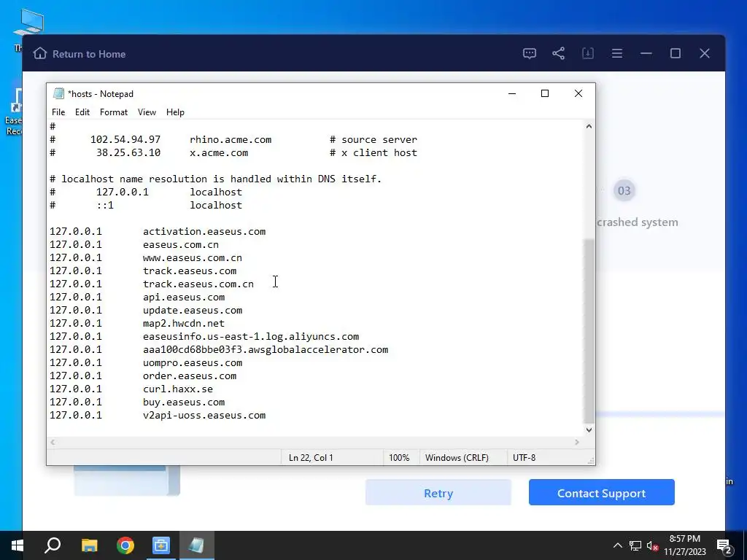Viewport: 747px width, 560px height.
Task: Maximize the hosts Notepad window
Action: click(545, 93)
